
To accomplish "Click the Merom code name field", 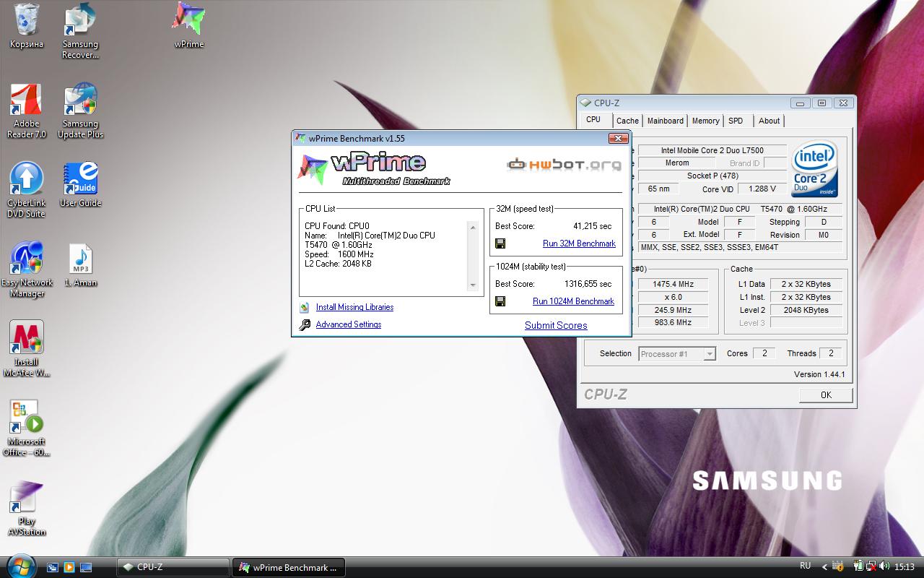I will click(676, 163).
